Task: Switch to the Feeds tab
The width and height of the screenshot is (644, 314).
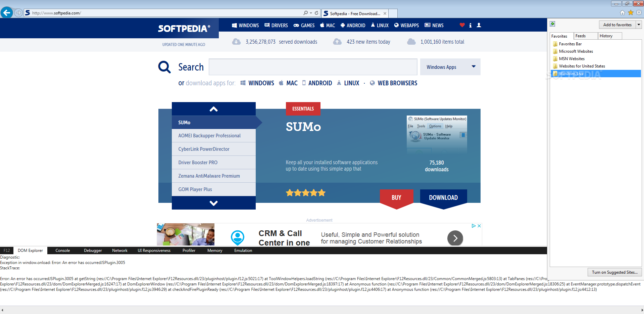Action: pos(585,36)
